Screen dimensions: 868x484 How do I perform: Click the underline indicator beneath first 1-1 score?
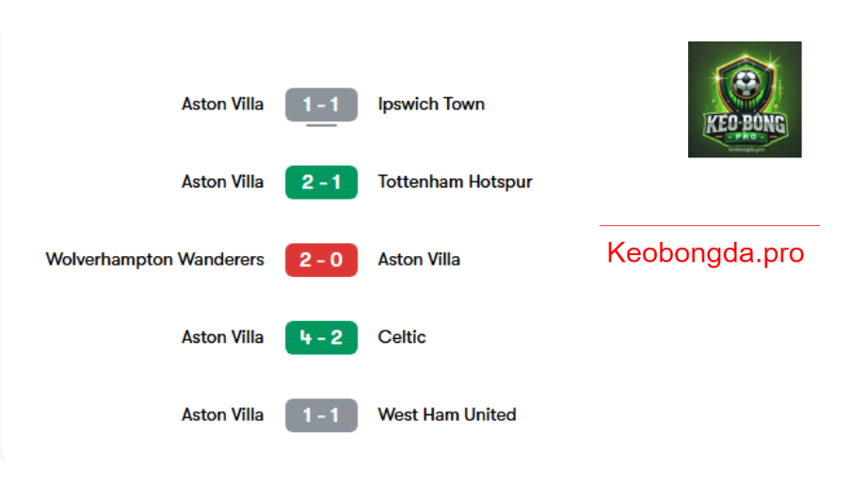(321, 125)
